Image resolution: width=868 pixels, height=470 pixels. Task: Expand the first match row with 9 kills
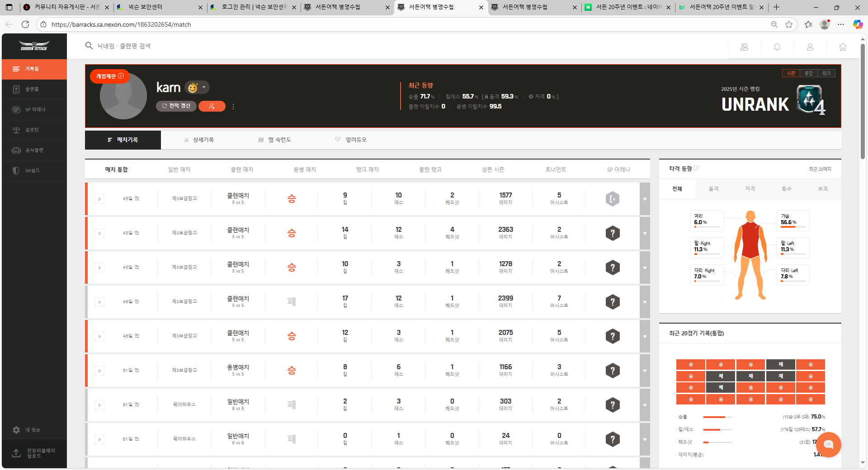coord(645,199)
